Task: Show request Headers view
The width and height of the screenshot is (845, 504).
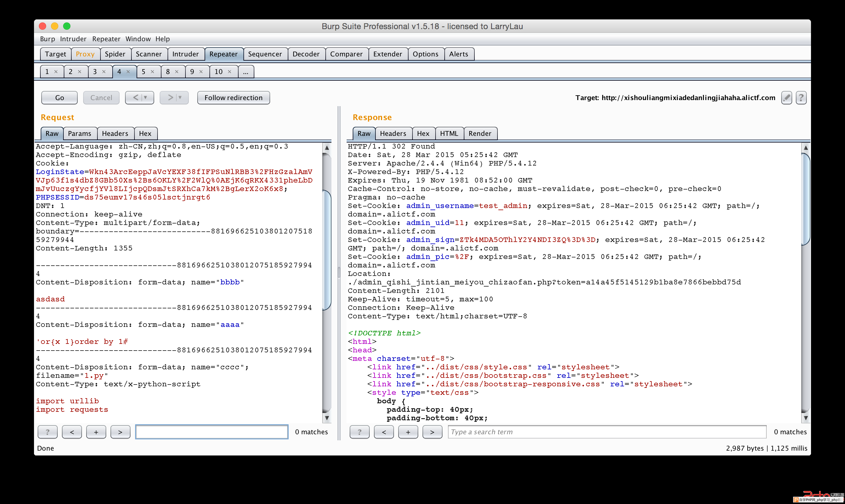Action: (115, 133)
